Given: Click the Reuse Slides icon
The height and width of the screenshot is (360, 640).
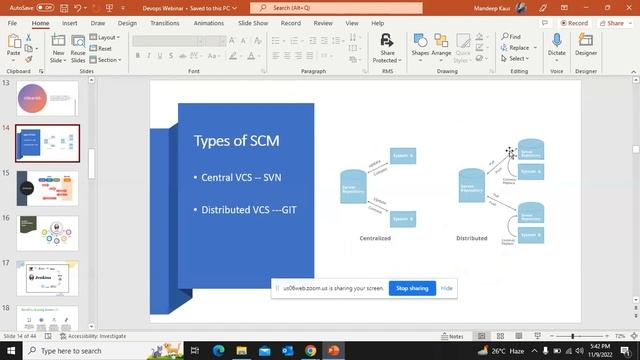Looking at the screenshot, I should click(78, 41).
